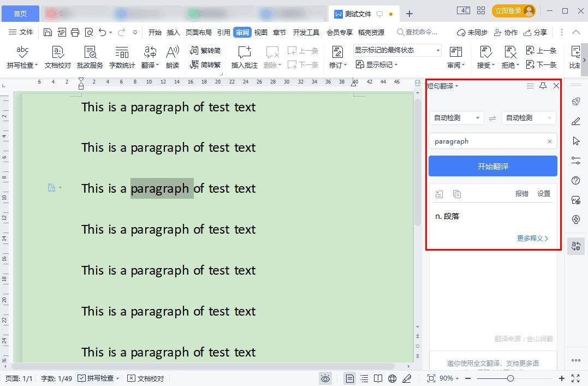Open 页面布局 (Page Layout) tab
588x386 pixels.
pos(198,33)
